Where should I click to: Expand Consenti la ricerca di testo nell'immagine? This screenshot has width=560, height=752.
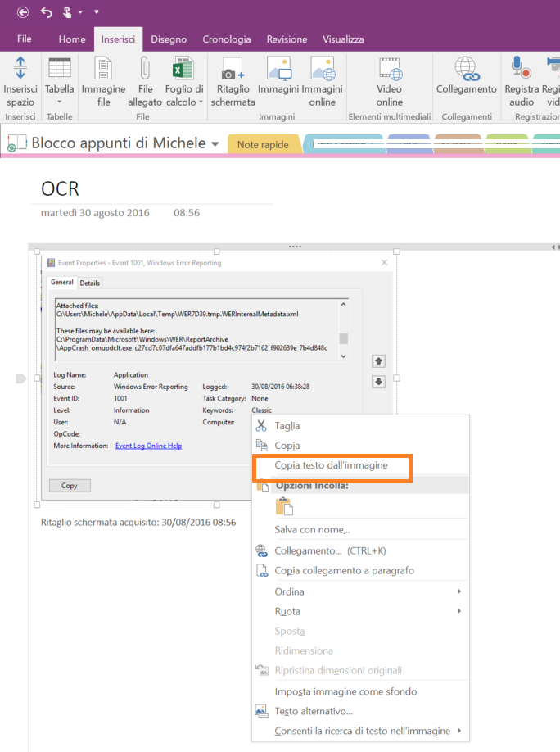point(360,731)
